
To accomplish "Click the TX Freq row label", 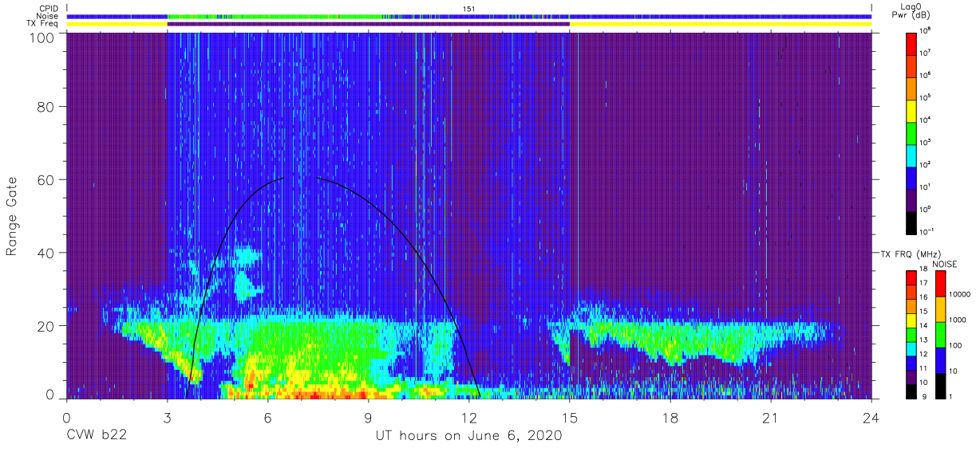I will click(x=44, y=24).
